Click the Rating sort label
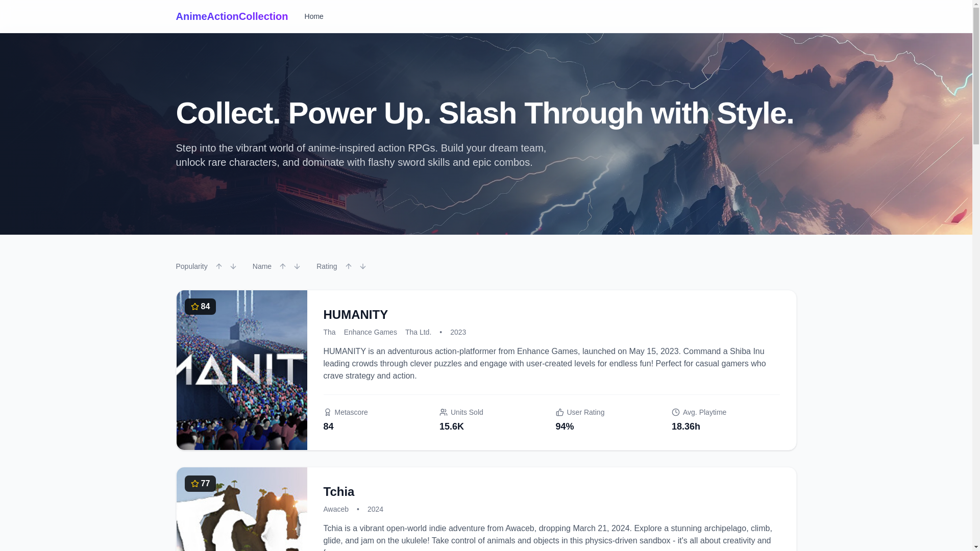980x551 pixels. (x=327, y=266)
